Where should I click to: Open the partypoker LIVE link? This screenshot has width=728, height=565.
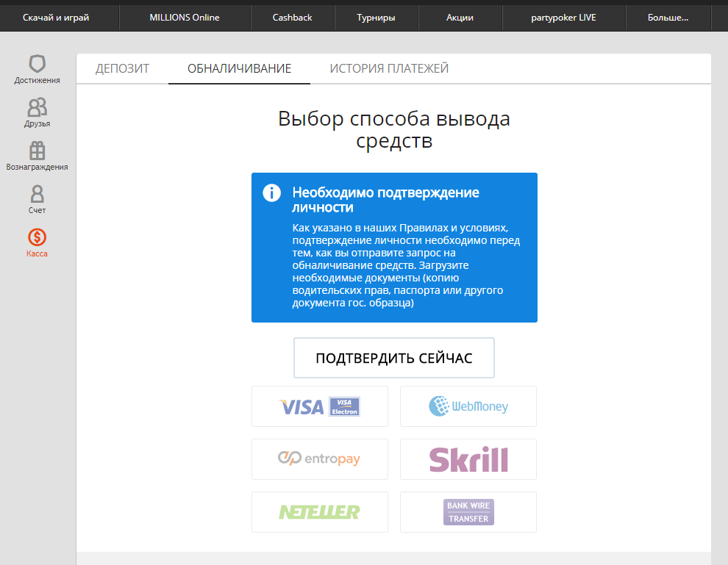point(564,18)
